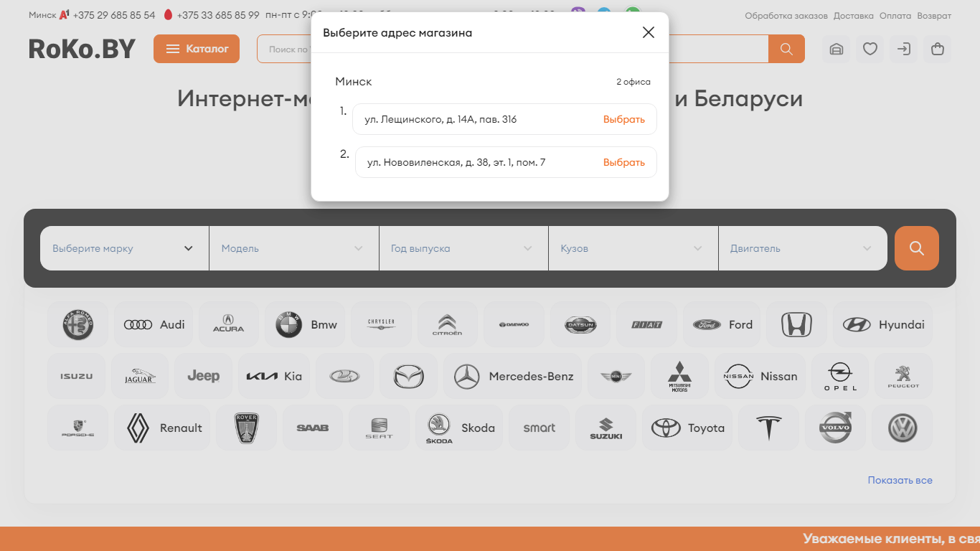Close the store address dialog
The image size is (980, 551).
click(649, 32)
